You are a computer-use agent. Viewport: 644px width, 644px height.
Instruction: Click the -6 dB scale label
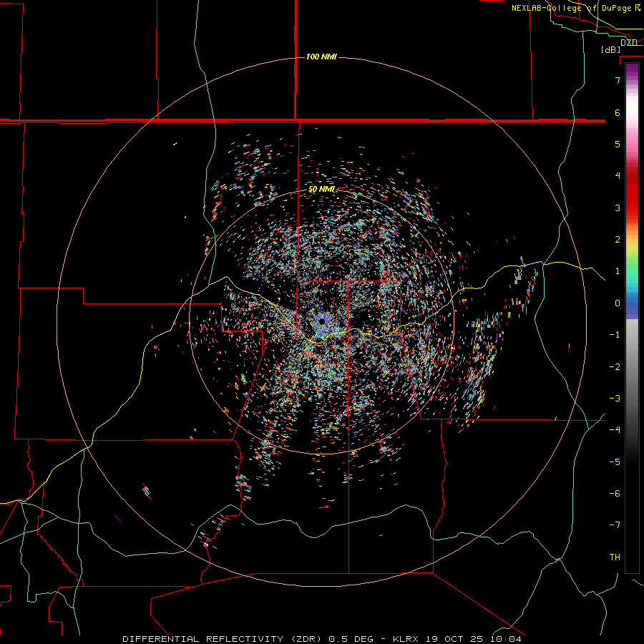pos(615,494)
